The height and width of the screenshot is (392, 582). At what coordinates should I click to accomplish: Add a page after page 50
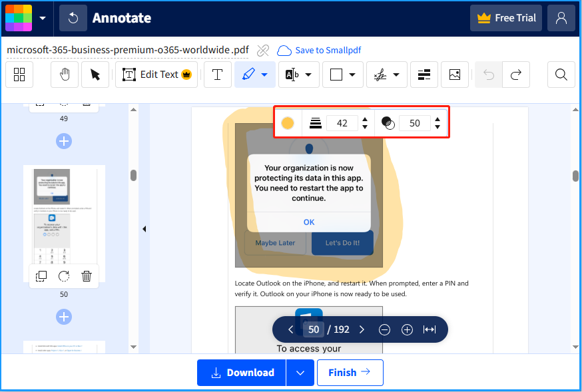pos(64,317)
